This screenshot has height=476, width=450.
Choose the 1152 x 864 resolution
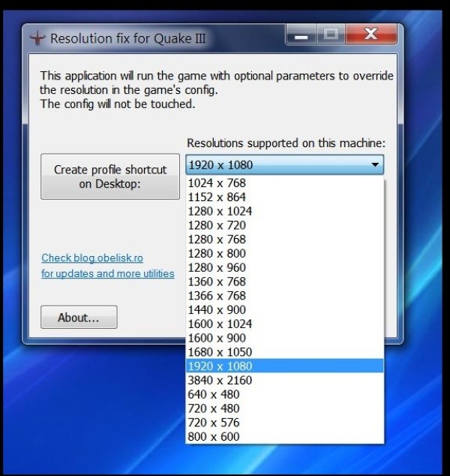[284, 197]
